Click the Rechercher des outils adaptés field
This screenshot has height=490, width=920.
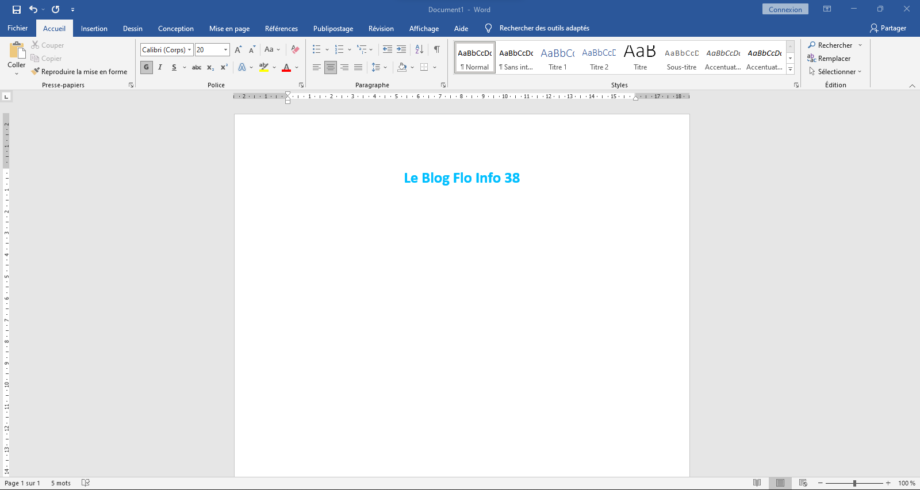(x=544, y=28)
